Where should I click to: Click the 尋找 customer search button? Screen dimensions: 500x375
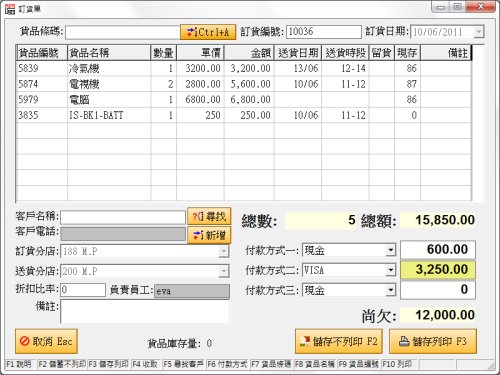click(209, 217)
